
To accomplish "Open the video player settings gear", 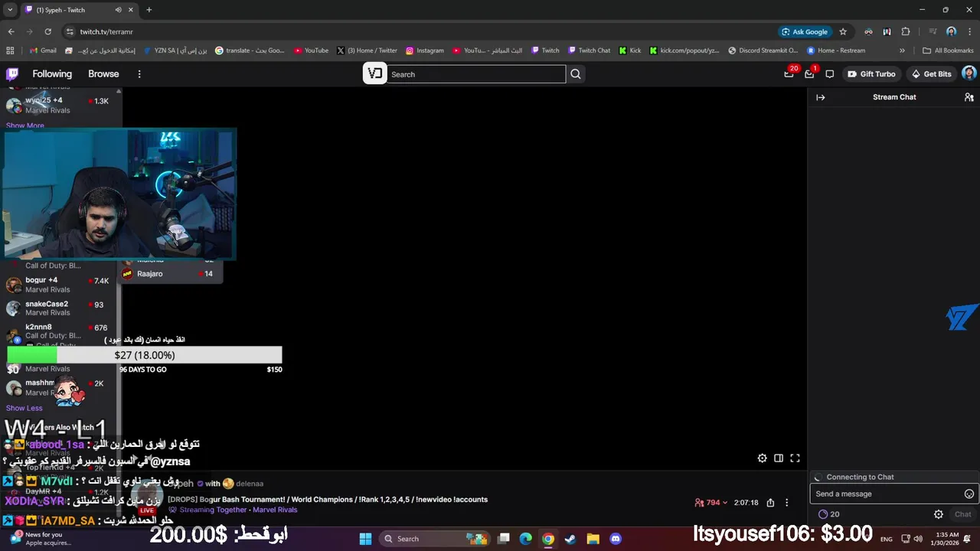I will tap(762, 458).
